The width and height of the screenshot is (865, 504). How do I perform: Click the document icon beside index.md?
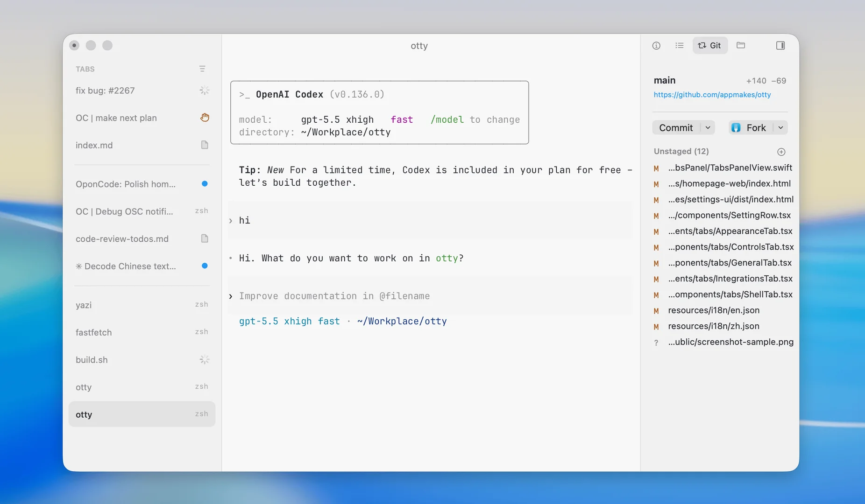point(205,145)
